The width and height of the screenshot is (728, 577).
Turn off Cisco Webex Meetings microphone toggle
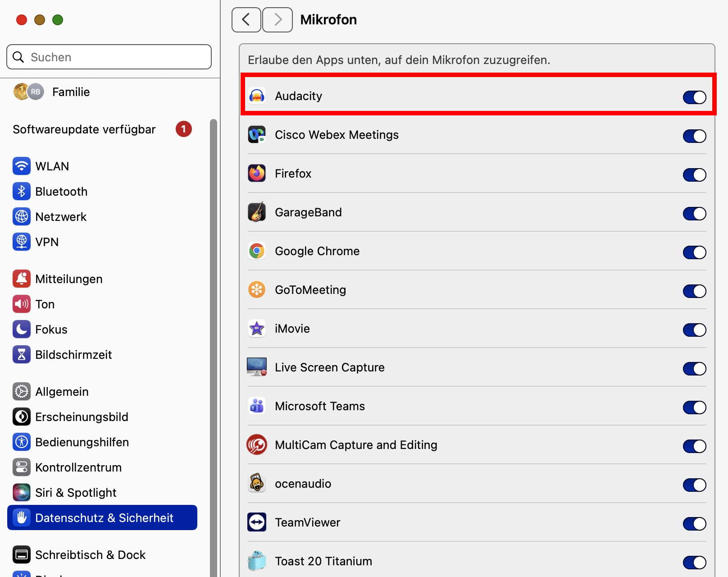point(694,136)
